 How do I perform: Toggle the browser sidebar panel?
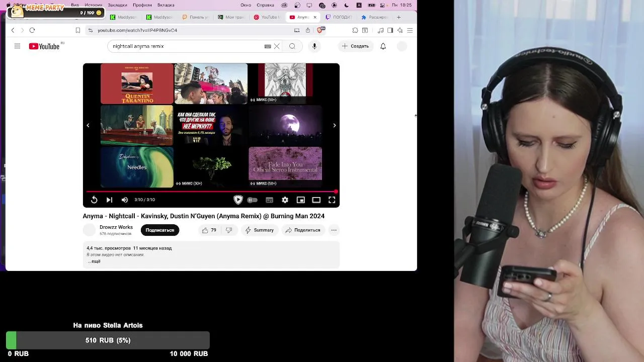(x=390, y=30)
